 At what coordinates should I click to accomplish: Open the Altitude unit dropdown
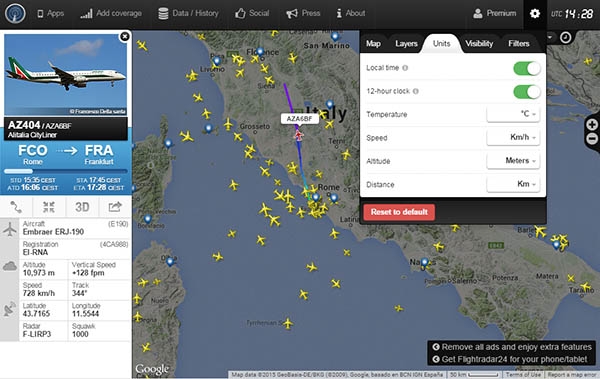pyautogui.click(x=513, y=161)
